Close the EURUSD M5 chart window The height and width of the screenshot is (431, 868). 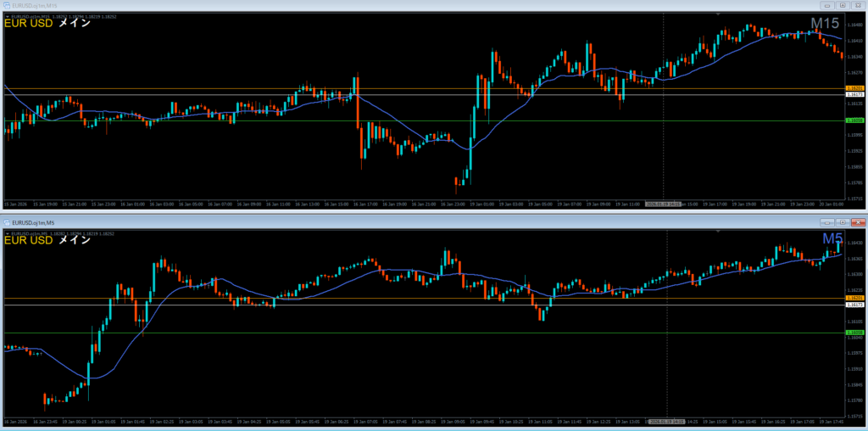[x=858, y=222]
